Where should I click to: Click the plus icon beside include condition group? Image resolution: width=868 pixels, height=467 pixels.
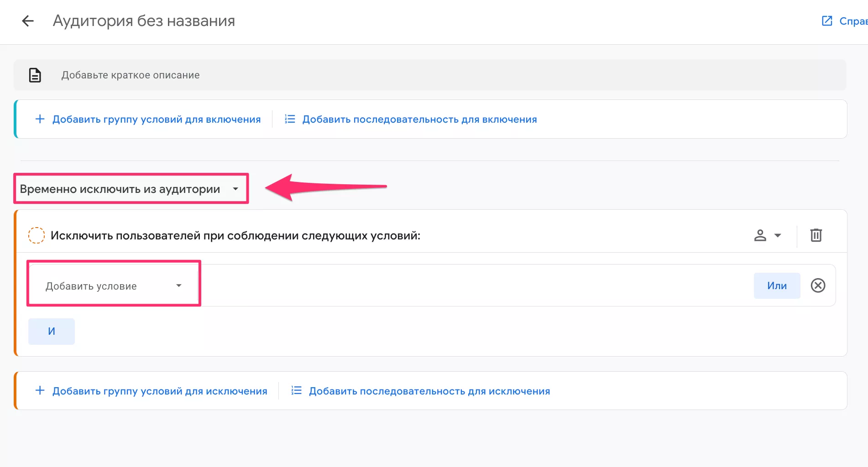(x=40, y=119)
